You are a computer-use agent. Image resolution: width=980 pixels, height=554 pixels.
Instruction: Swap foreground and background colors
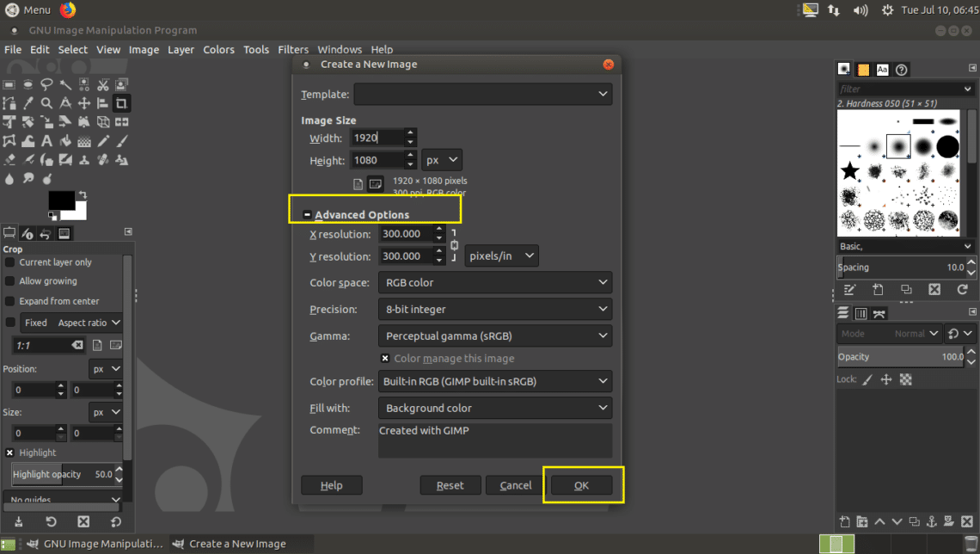(83, 195)
